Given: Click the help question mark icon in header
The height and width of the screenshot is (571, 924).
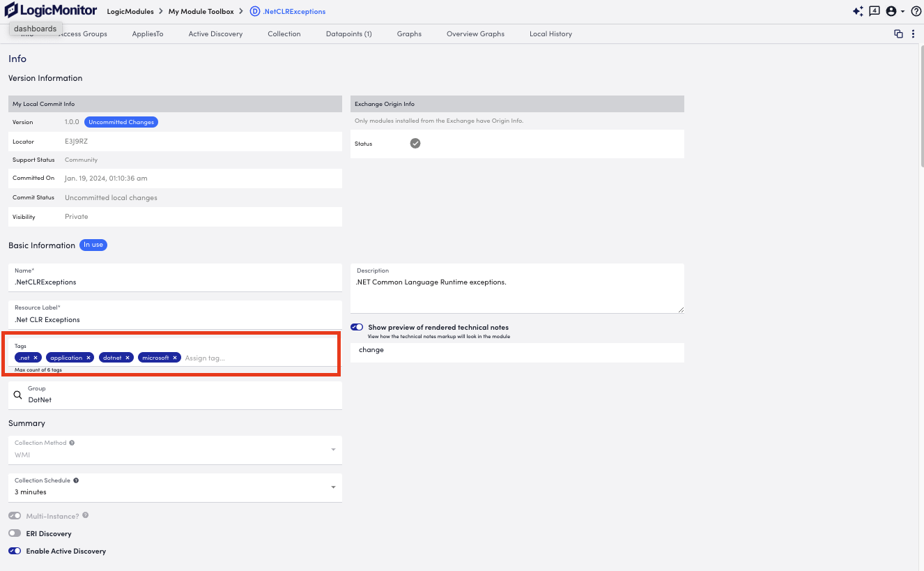Looking at the screenshot, I should click(x=916, y=11).
